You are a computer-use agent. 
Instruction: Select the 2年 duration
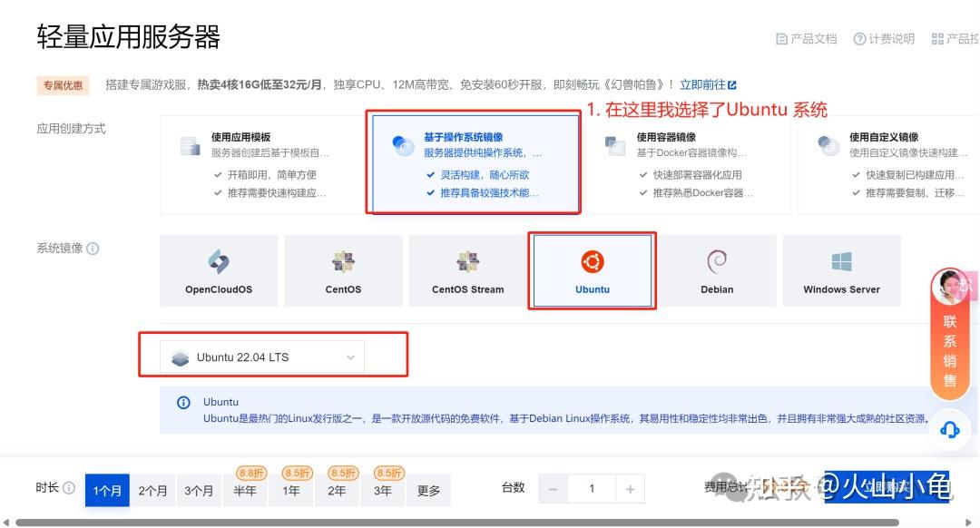[337, 490]
